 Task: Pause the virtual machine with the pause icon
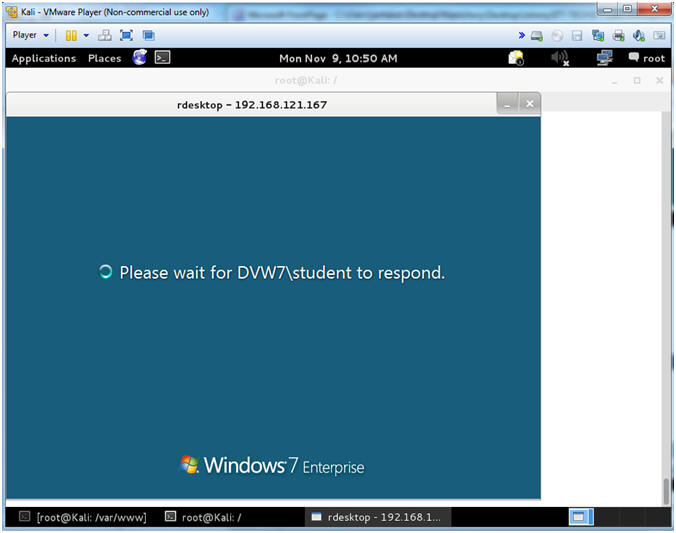71,35
